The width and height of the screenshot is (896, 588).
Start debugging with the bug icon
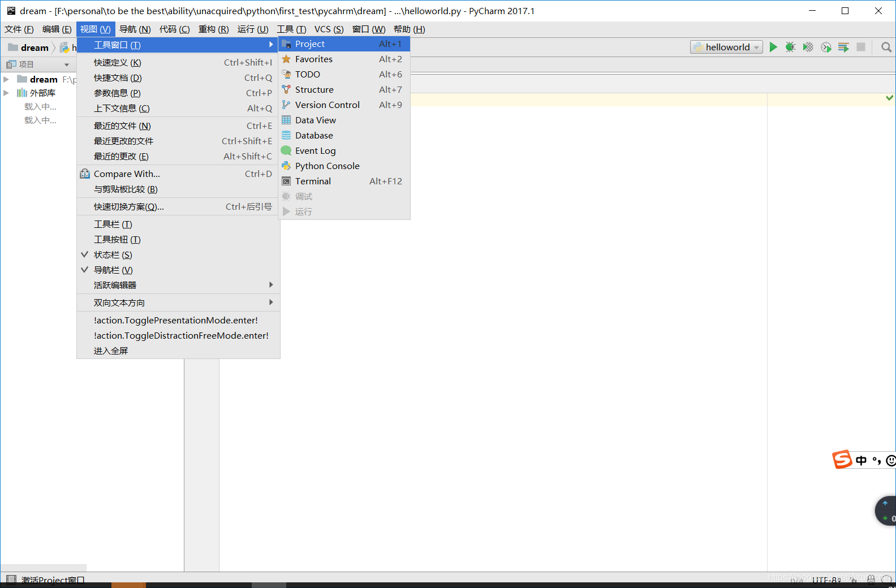point(791,47)
